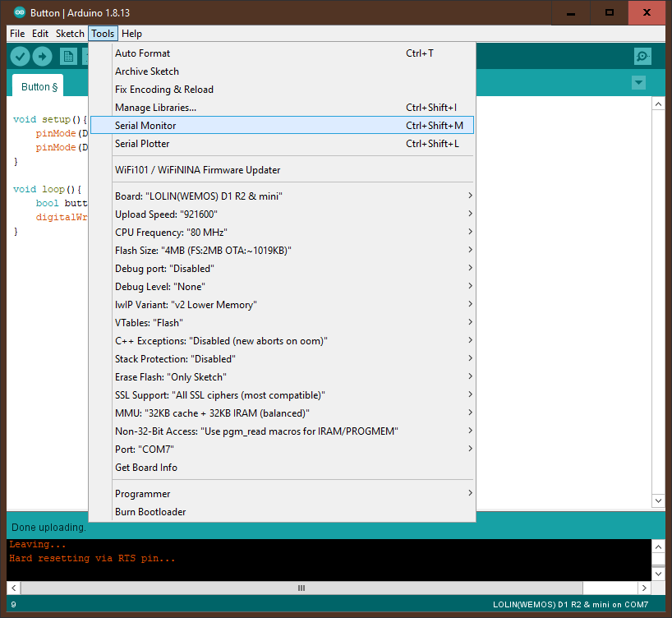672x618 pixels.
Task: Expand Stack Protection: Disabled submenu
Action: coord(282,359)
